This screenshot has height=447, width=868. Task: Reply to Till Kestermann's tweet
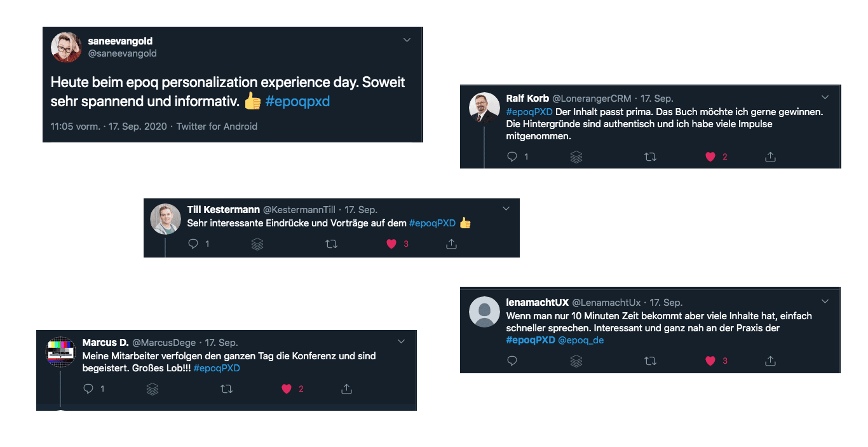[194, 244]
